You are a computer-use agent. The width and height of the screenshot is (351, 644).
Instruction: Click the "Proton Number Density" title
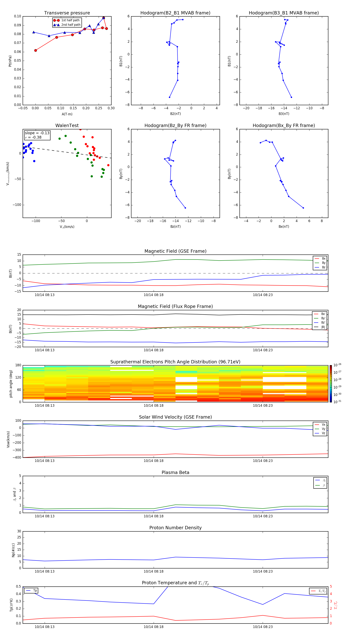click(x=175, y=528)
